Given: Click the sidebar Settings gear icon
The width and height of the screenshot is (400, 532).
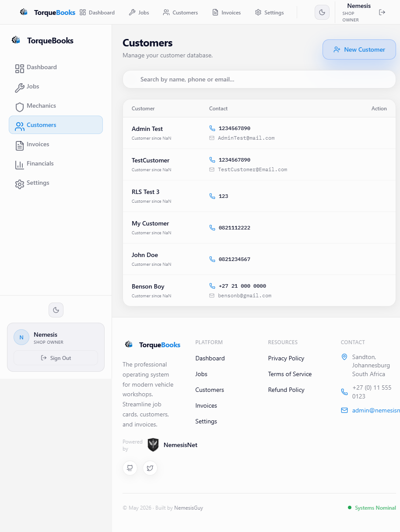Looking at the screenshot, I should click(x=20, y=184).
